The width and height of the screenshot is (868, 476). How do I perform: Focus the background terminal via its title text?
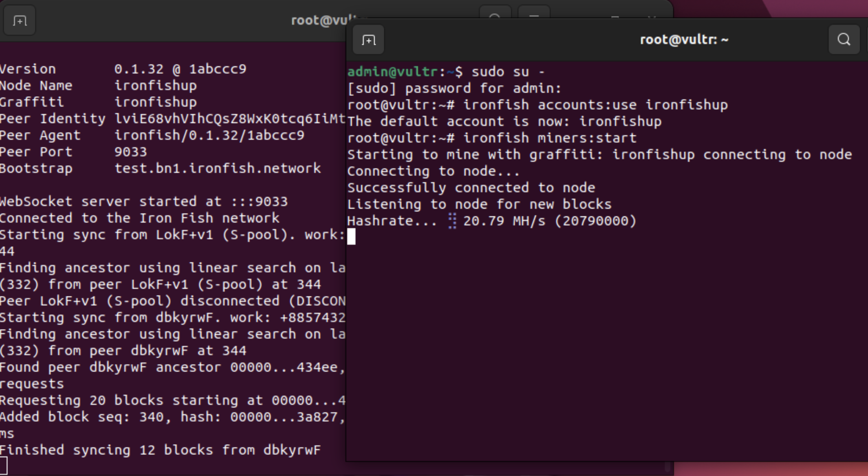[x=319, y=20]
